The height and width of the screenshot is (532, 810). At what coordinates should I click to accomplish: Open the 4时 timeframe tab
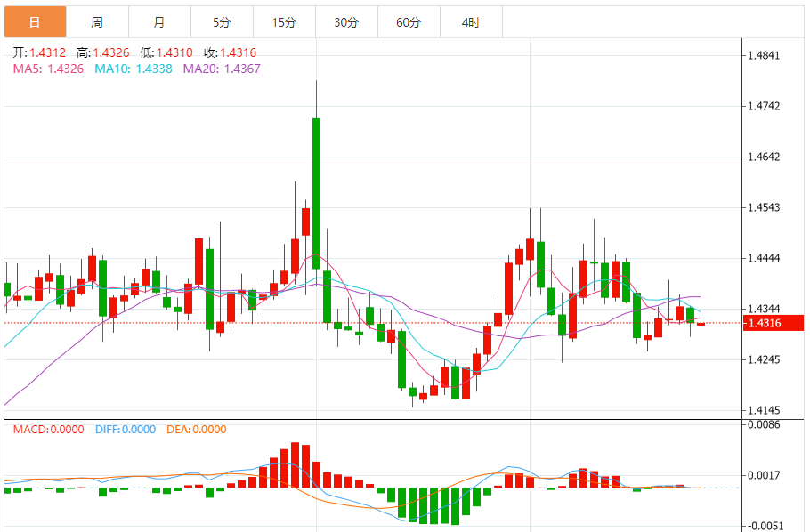click(471, 22)
